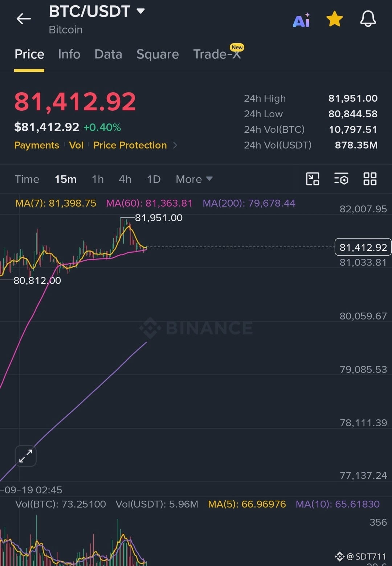Open price alert bell icon
392x566 pixels.
(x=368, y=19)
